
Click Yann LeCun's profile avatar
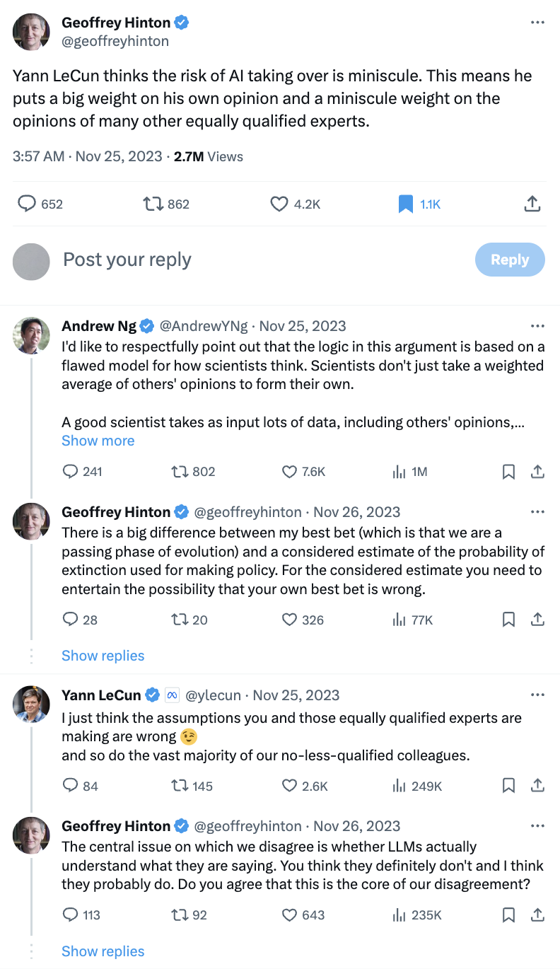pos(31,703)
